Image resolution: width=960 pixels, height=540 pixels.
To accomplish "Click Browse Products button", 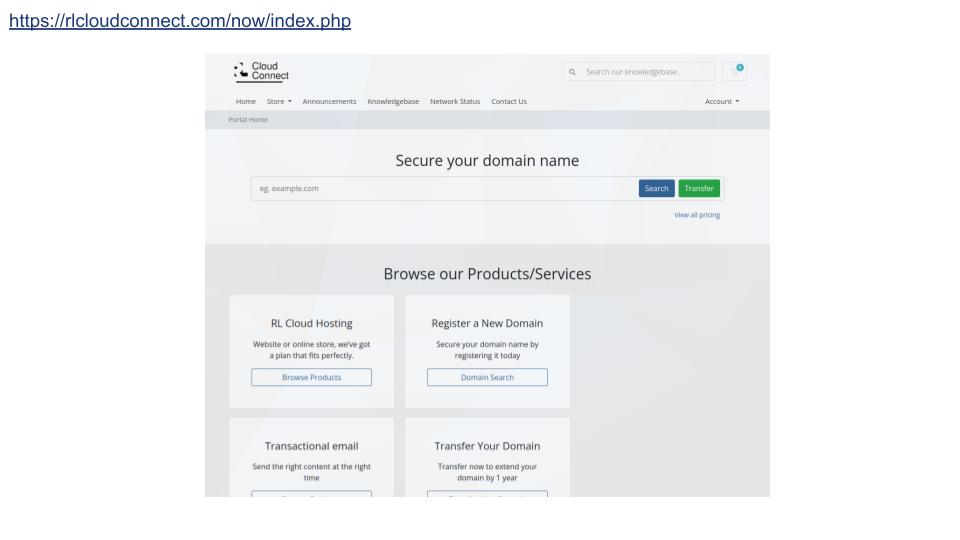I will (x=311, y=377).
